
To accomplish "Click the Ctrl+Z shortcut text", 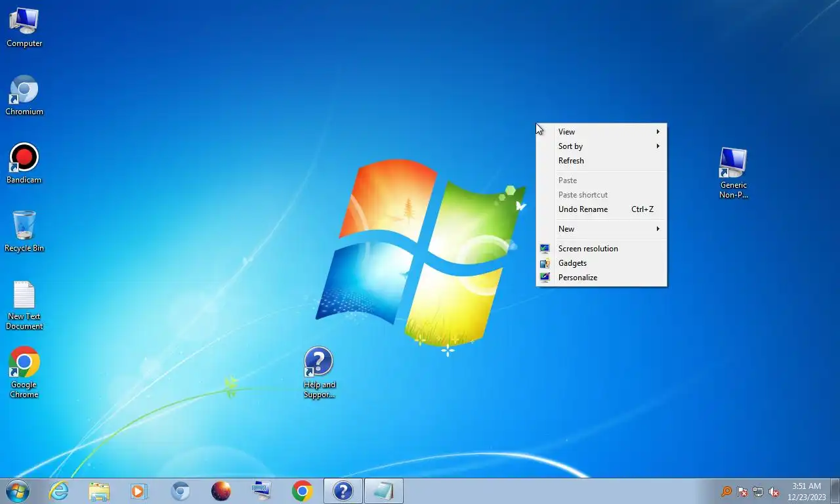I will pos(642,209).
